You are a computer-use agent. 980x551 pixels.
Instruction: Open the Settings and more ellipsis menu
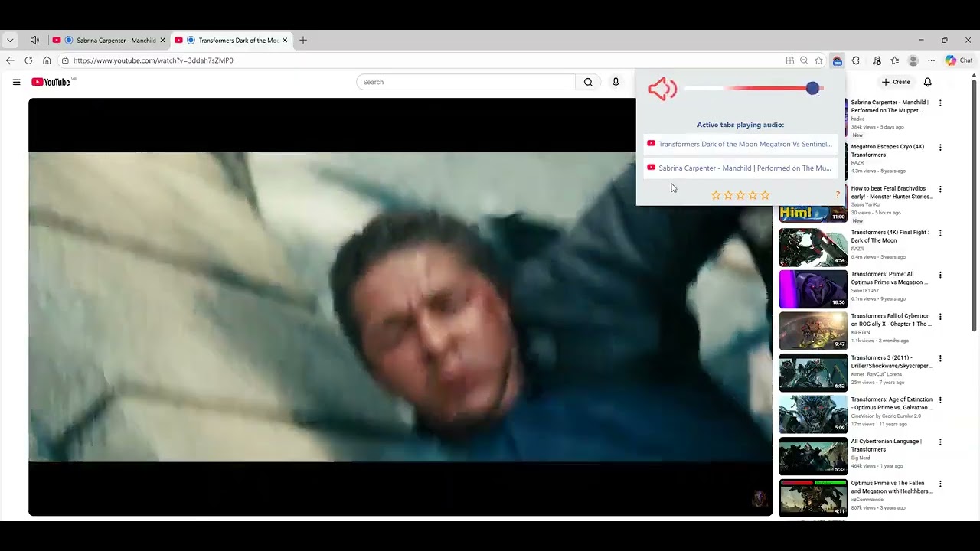point(931,60)
